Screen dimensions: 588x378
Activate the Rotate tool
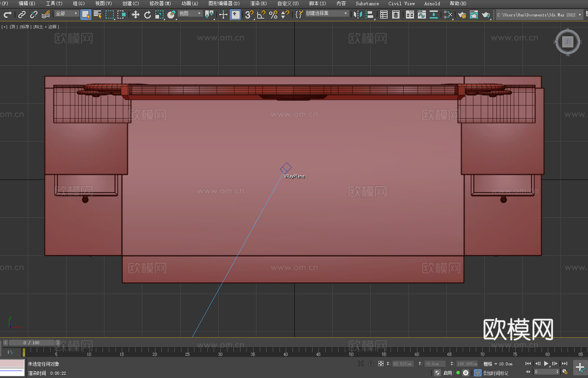tap(148, 14)
